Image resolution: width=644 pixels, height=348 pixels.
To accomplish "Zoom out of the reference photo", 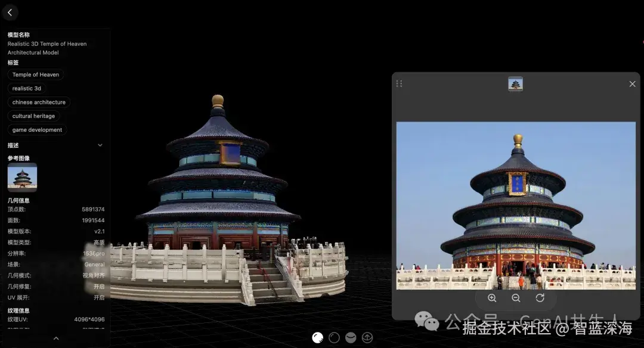I will 516,298.
